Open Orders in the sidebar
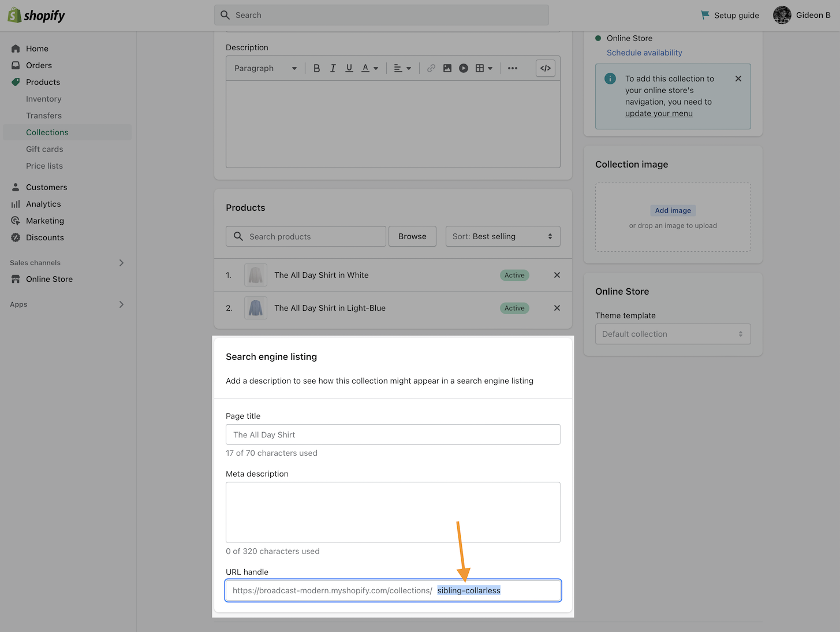Screen dimensions: 840x632 [39, 65]
